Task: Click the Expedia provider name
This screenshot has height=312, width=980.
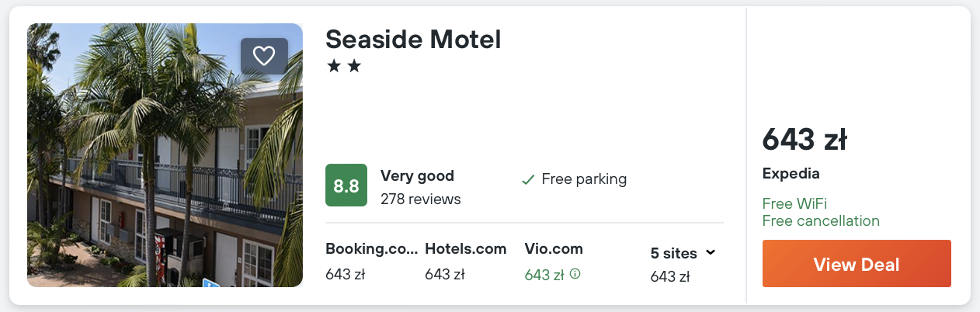Action: [x=791, y=174]
